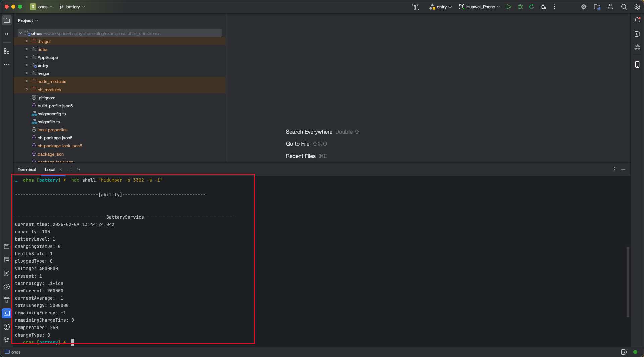Open terminal tab options chevron

point(79,169)
